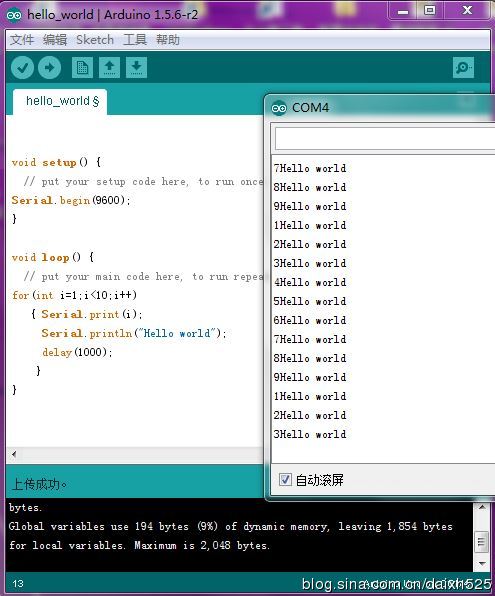Click the serial monitor send input field
Image resolution: width=495 pixels, height=596 pixels.
click(385, 139)
